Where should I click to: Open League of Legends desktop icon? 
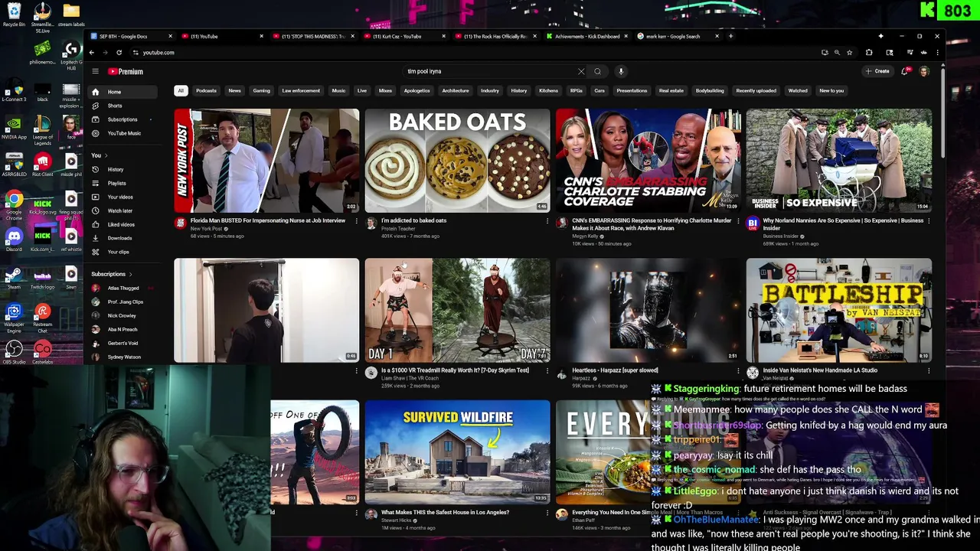click(x=43, y=130)
